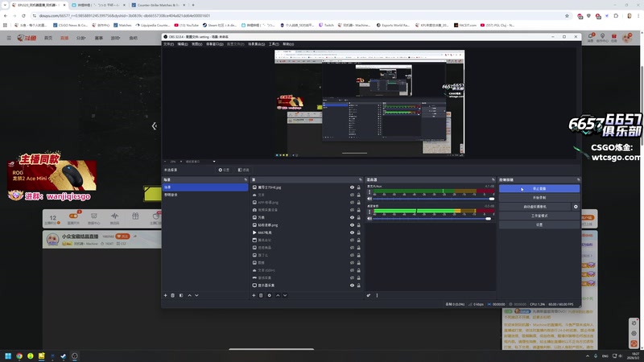Hide the 6667 media source
Viewport: 644px width, 362px height.
352,232
